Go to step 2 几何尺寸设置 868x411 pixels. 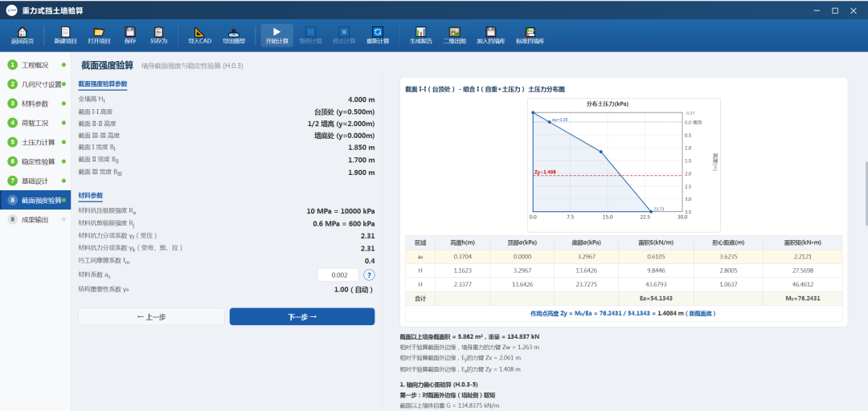tap(35, 84)
